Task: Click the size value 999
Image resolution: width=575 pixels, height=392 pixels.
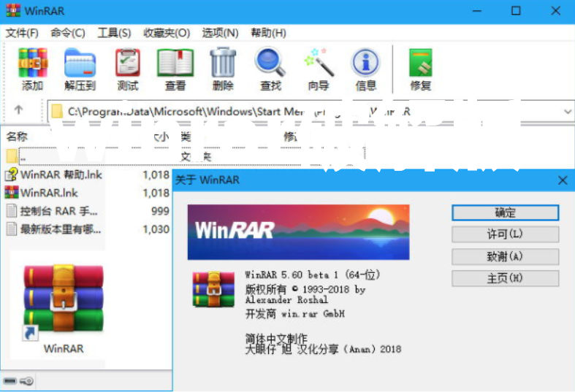Action: tap(160, 211)
